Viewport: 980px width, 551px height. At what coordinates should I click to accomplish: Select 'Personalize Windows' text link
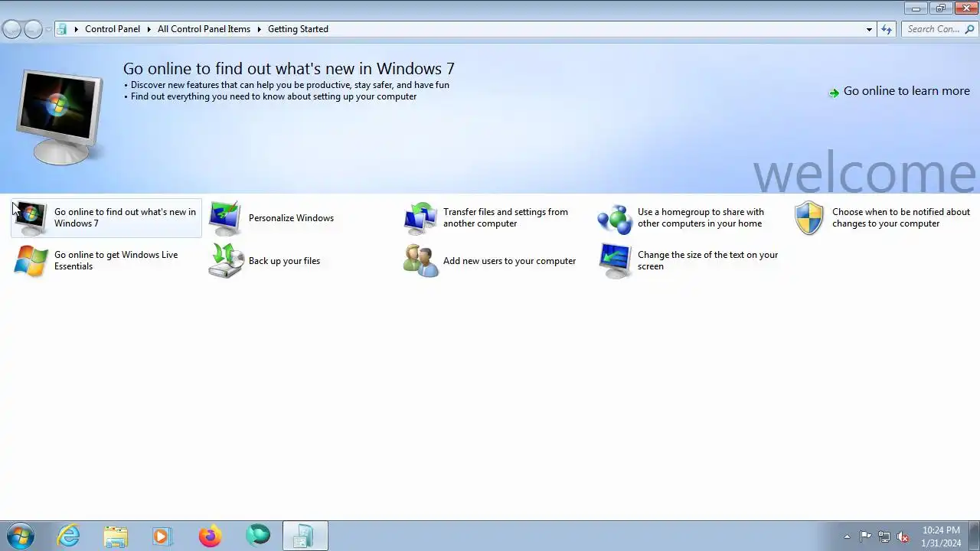coord(291,218)
